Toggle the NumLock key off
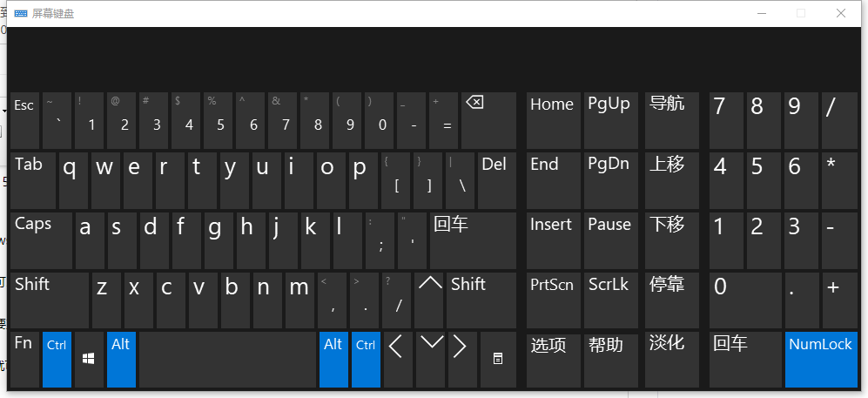868x398 pixels. pyautogui.click(x=820, y=359)
